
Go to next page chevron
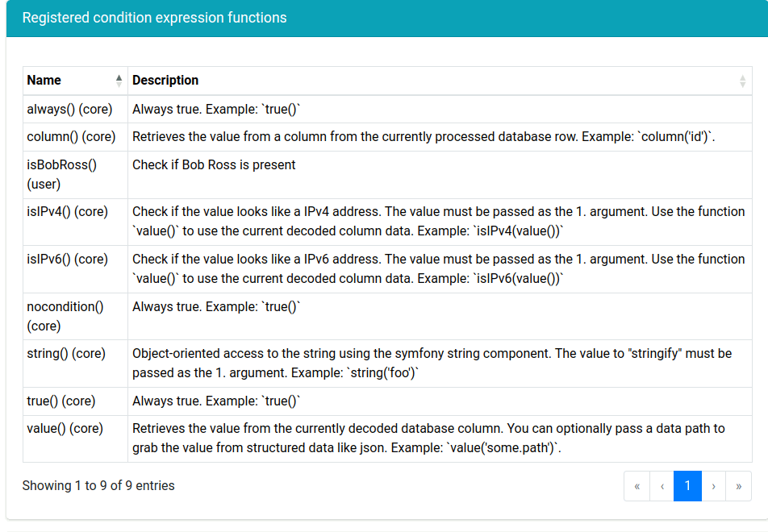714,486
